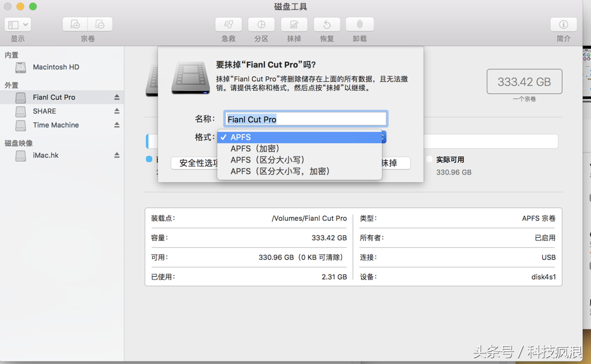Select Time Machine disk in sidebar
Viewport: 591px width, 364px height.
(x=62, y=125)
